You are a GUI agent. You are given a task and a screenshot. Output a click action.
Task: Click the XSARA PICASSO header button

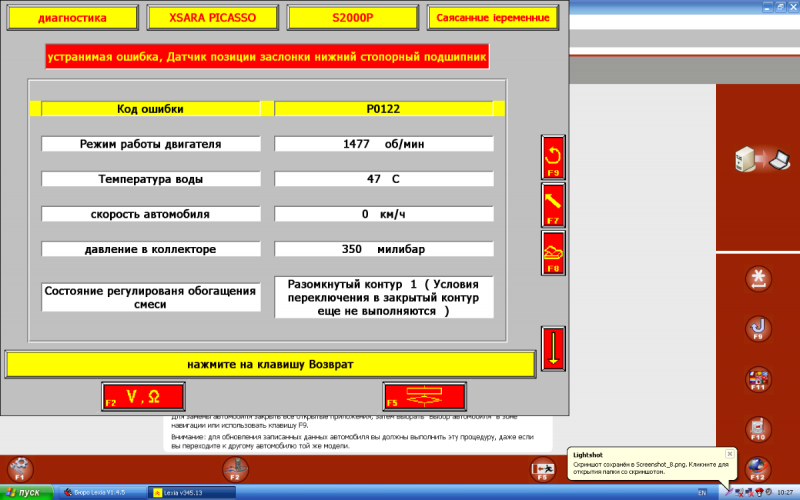click(212, 18)
